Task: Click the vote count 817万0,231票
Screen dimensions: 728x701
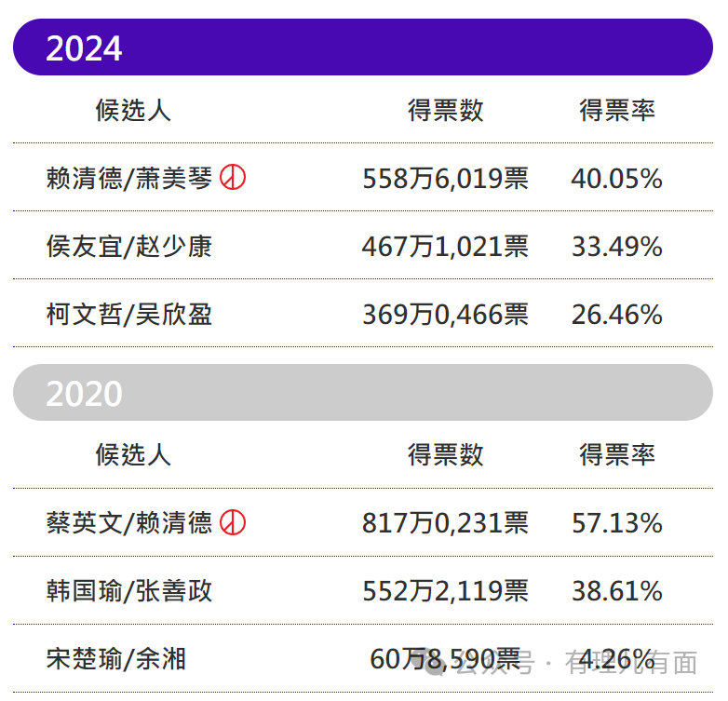Action: pyautogui.click(x=445, y=523)
